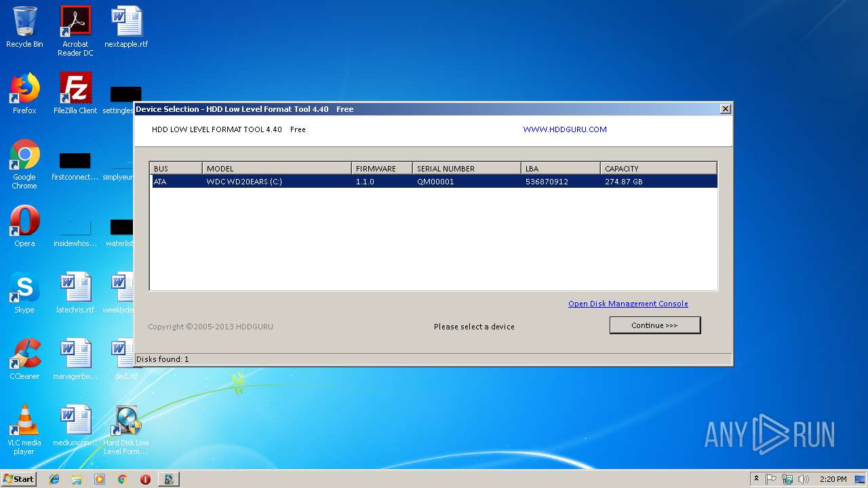
Task: Select the WDC WD20EARS (C:) device row
Action: pyautogui.click(x=433, y=182)
